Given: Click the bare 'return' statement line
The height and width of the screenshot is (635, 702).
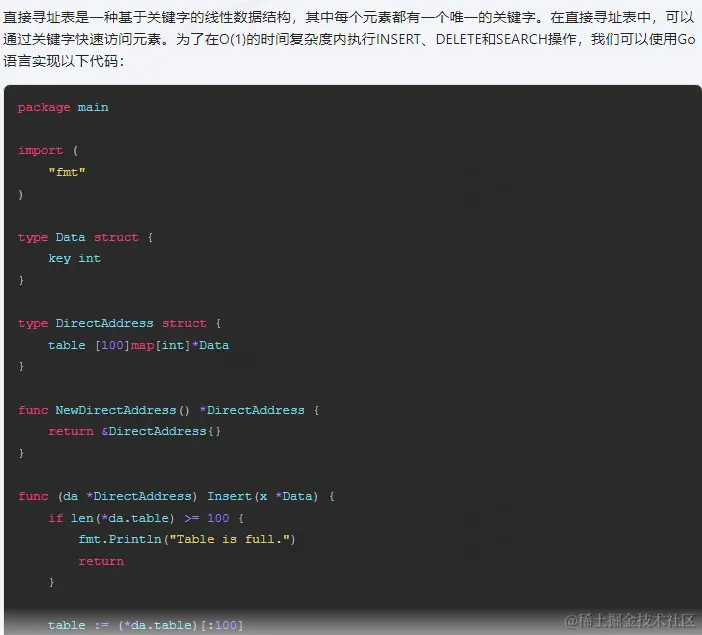Looking at the screenshot, I should tap(101, 561).
